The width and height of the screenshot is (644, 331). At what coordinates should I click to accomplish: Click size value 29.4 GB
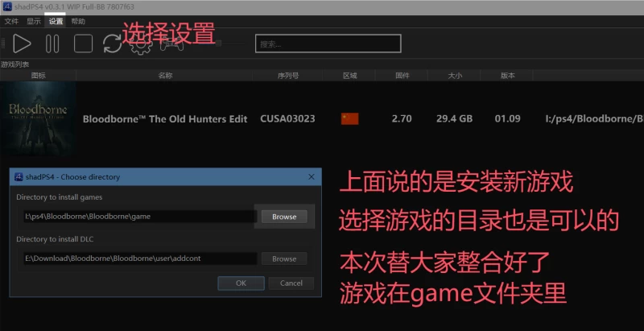[454, 119]
